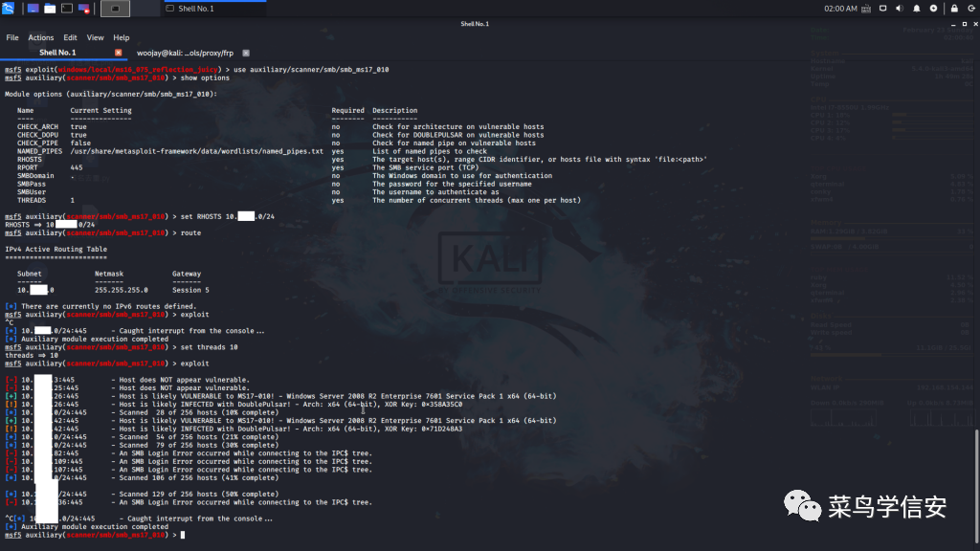Image resolution: width=980 pixels, height=551 pixels.
Task: Click the Description column header
Action: tap(394, 110)
